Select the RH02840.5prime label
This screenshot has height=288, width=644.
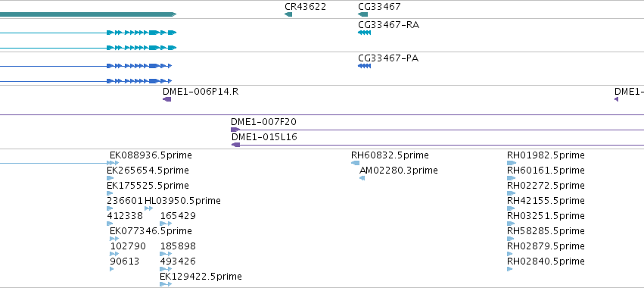tap(546, 261)
